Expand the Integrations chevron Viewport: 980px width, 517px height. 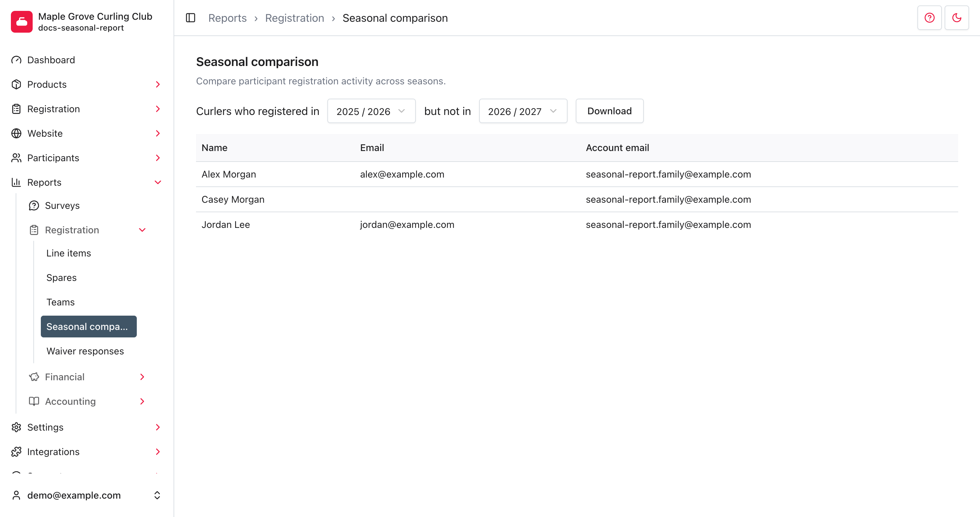(158, 452)
